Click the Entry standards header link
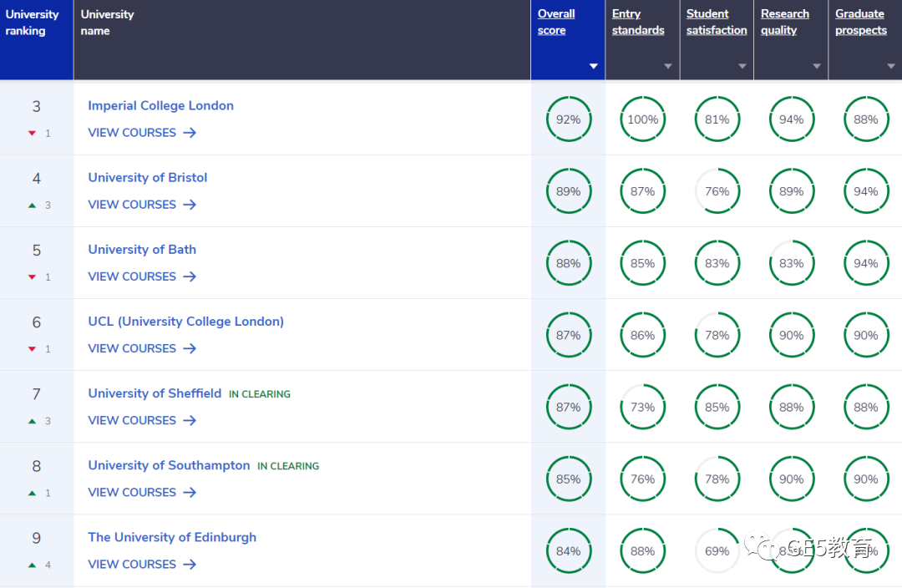Viewport: 902px width, 588px height. pos(638,22)
